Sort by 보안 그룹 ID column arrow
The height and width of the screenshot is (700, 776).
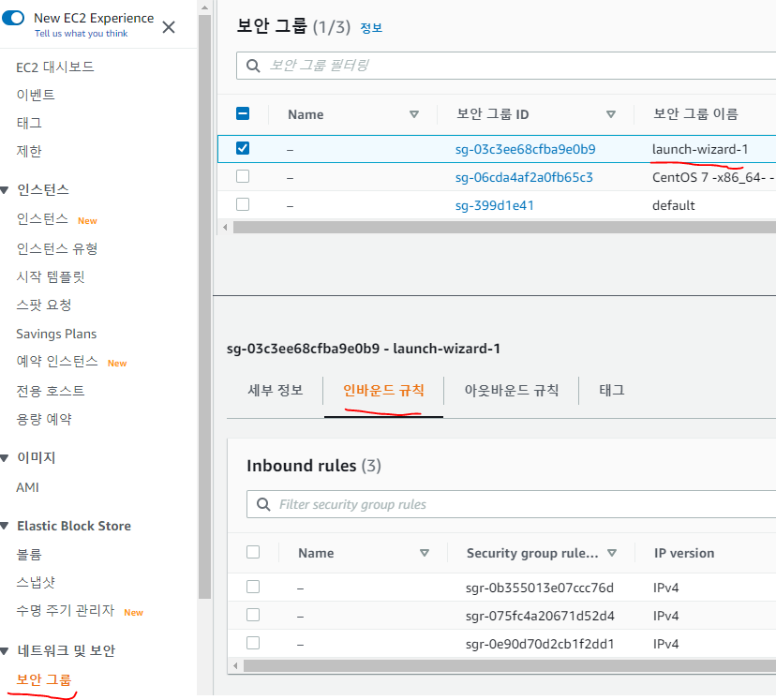point(611,114)
